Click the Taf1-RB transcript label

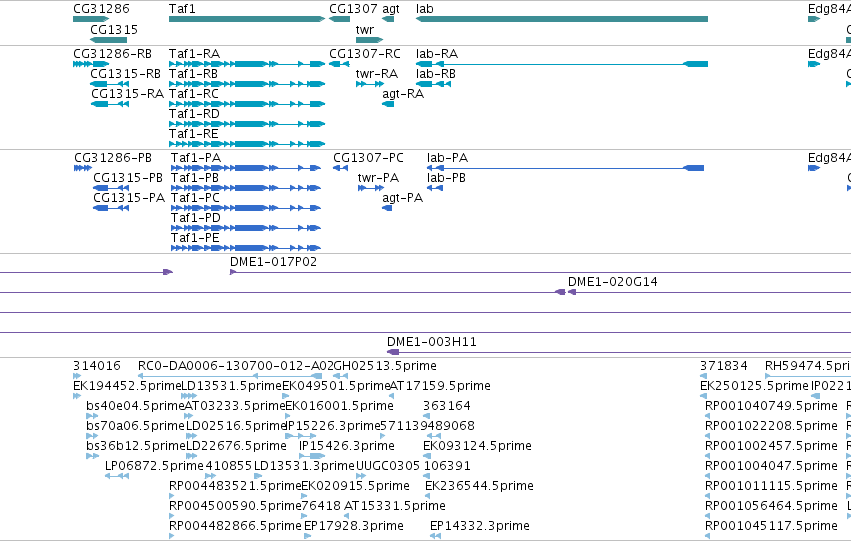[x=193, y=74]
